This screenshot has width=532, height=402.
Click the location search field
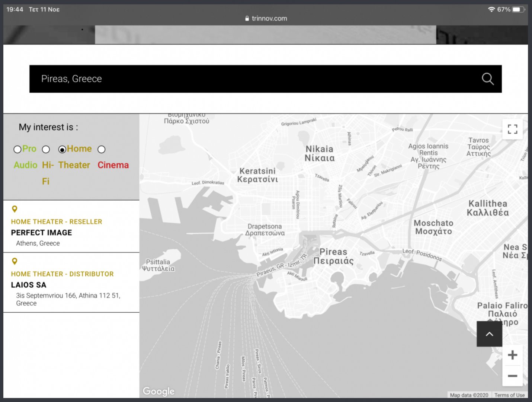[266, 79]
